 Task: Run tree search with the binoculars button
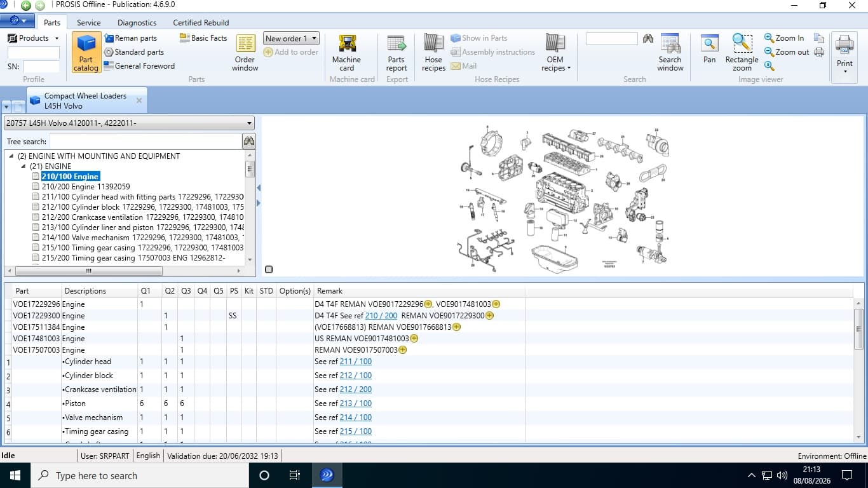pyautogui.click(x=248, y=141)
